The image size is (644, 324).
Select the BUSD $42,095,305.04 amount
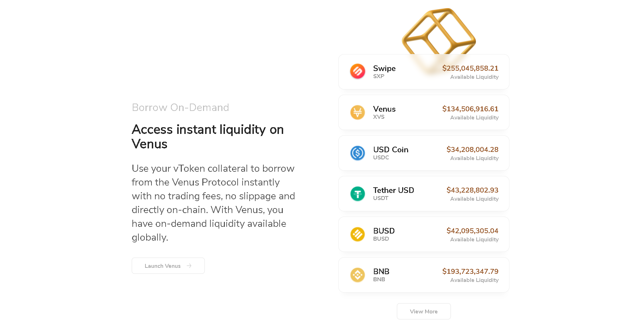coord(472,231)
